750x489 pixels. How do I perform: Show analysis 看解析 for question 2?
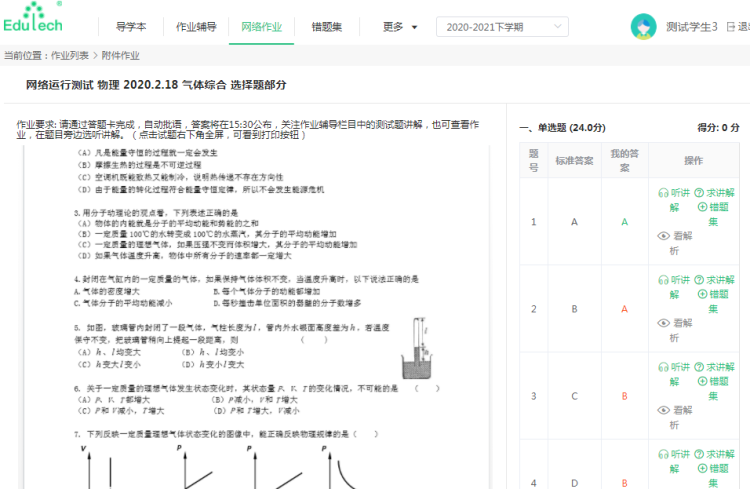pyautogui.click(x=675, y=323)
